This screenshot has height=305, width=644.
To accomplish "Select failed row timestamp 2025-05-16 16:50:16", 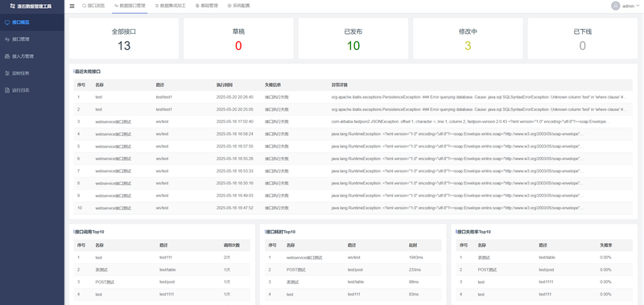I will tap(235, 183).
